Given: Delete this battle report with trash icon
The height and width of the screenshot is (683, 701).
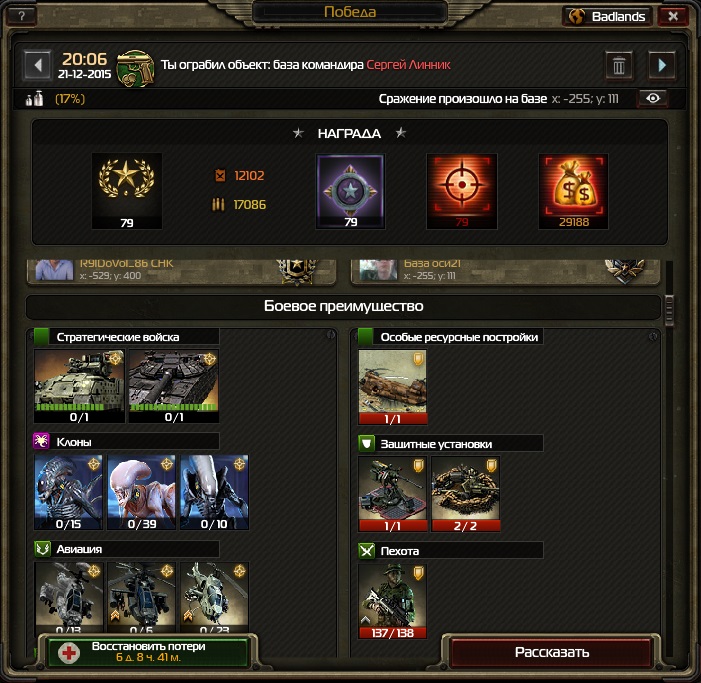Looking at the screenshot, I should [x=619, y=66].
